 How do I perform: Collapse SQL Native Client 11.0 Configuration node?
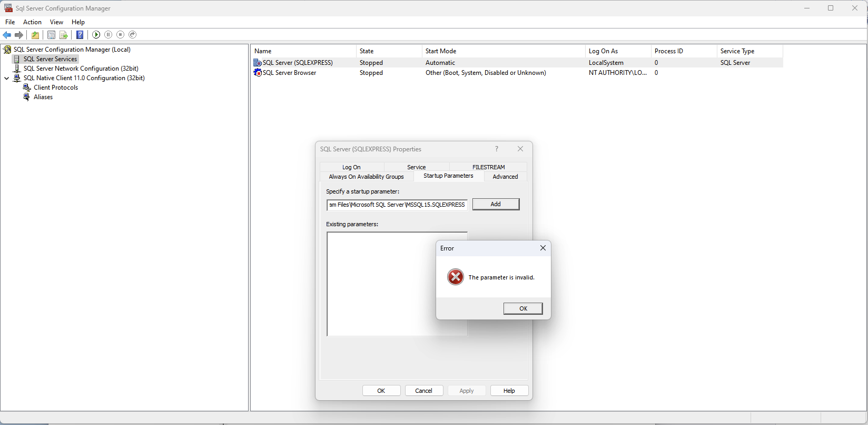(x=7, y=78)
